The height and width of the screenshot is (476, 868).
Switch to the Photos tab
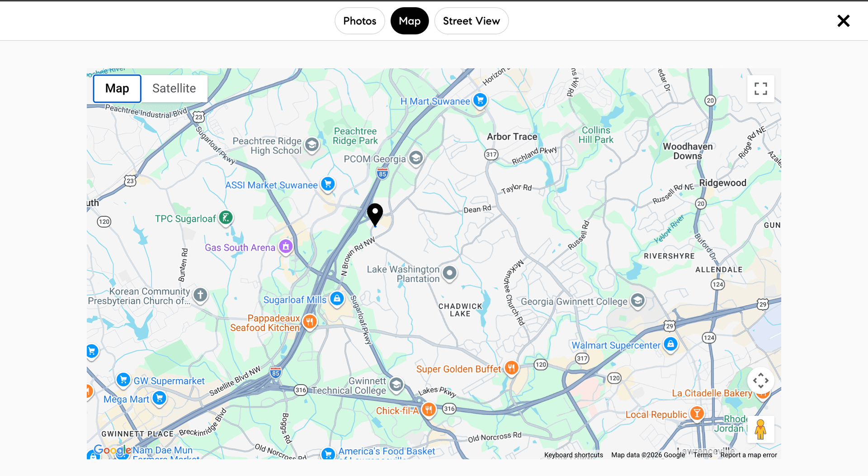tap(359, 21)
